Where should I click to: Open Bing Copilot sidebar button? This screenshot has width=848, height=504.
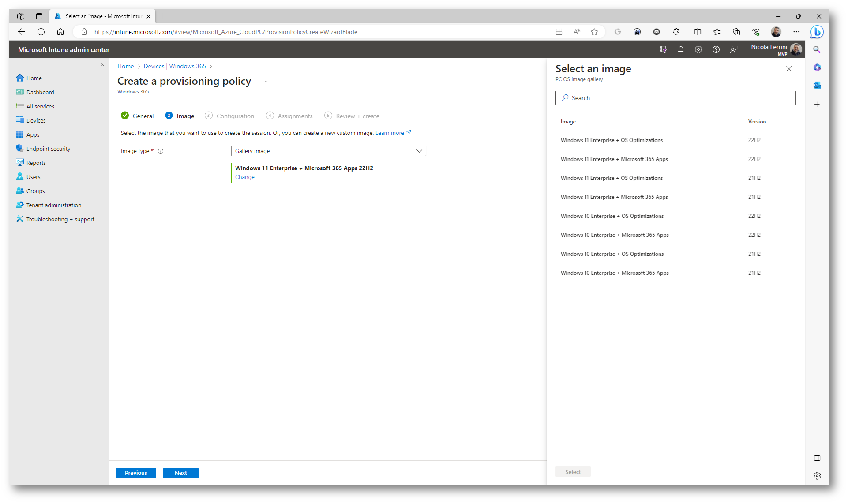click(x=817, y=32)
